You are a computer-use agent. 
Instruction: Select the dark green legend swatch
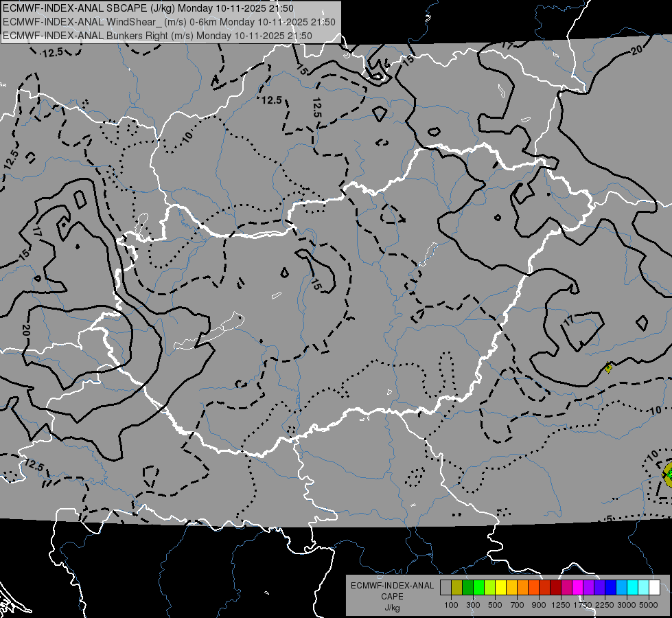[467, 588]
